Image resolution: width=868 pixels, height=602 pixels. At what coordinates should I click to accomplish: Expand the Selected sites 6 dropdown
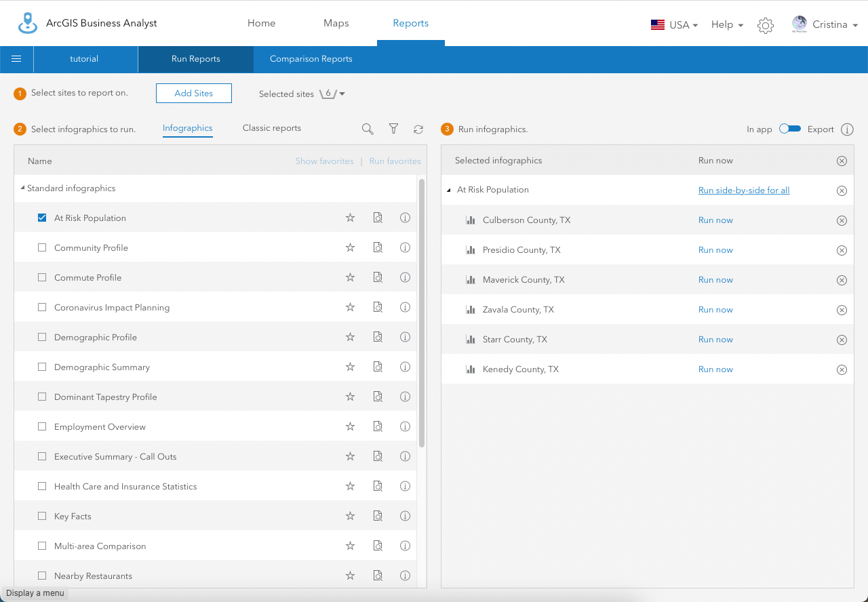(332, 94)
